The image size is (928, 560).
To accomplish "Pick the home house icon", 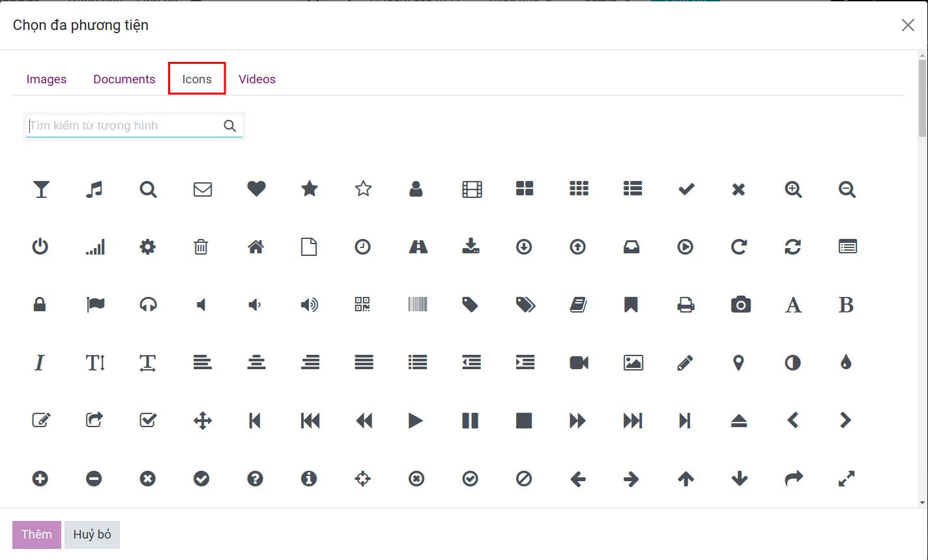I will [x=255, y=247].
